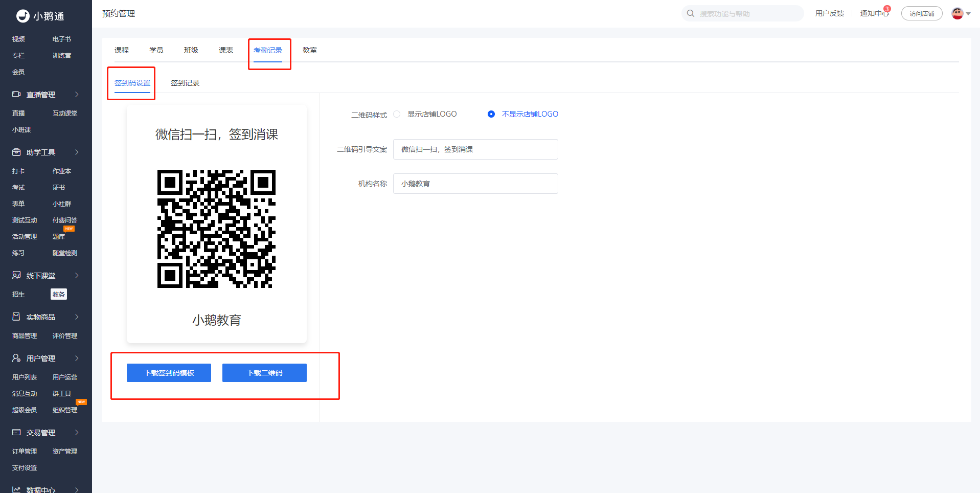Select 教务 in the sidebar

coord(59,295)
